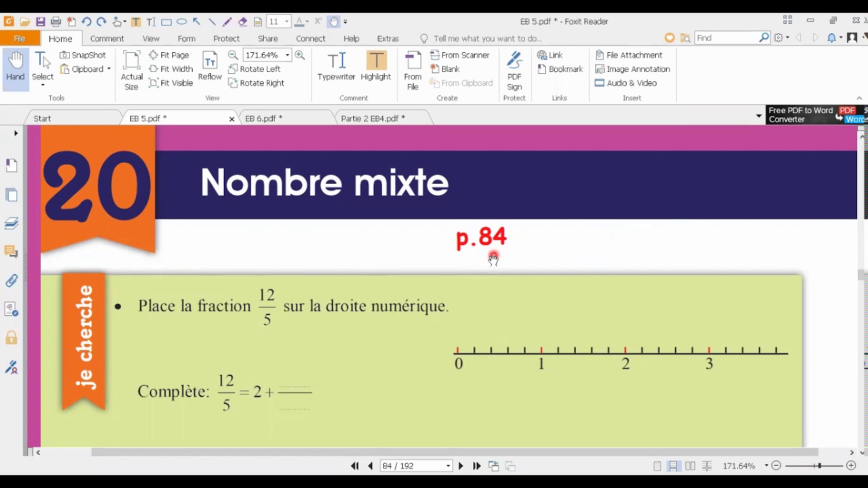This screenshot has width=868, height=488.
Task: Click Fit Width
Action: (x=171, y=69)
